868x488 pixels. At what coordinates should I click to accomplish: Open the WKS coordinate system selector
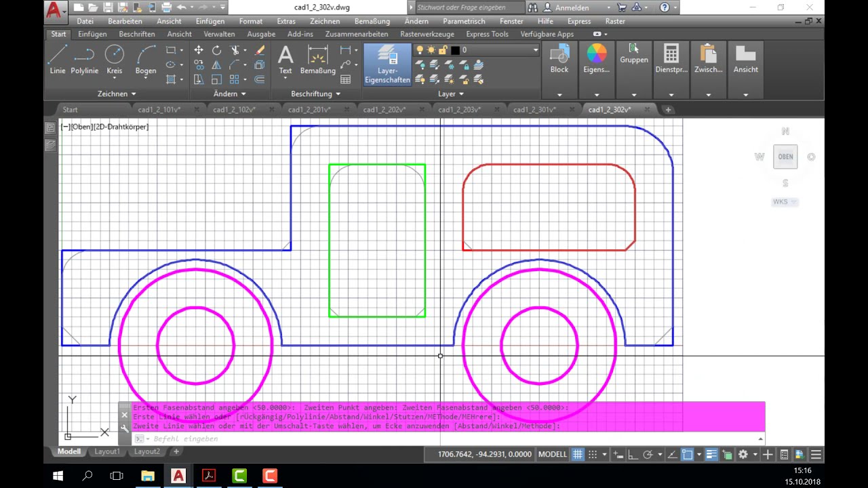coord(785,202)
